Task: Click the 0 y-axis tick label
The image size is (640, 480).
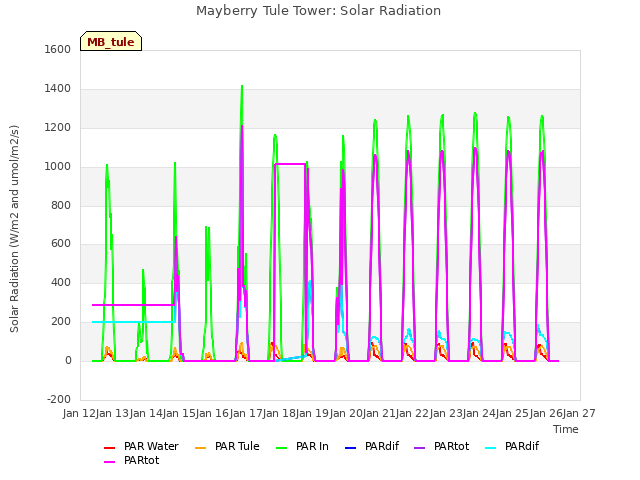Action: pos(68,360)
